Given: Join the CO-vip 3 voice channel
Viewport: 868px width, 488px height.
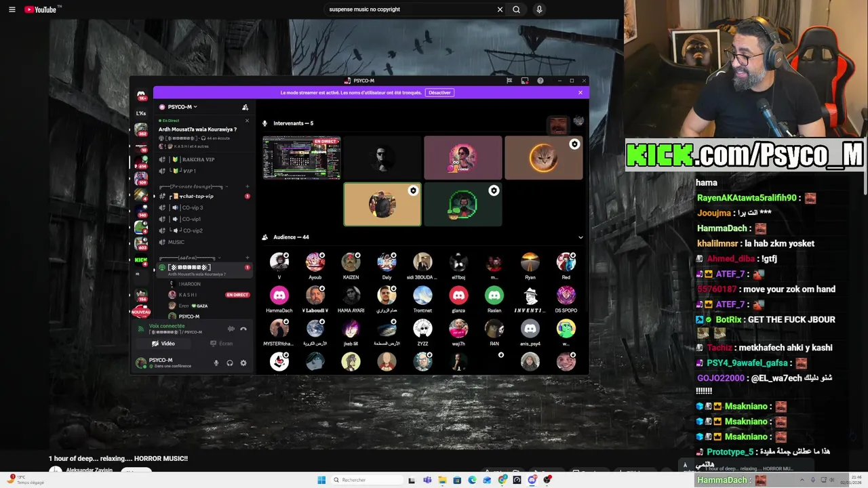Looking at the screenshot, I should coord(203,207).
